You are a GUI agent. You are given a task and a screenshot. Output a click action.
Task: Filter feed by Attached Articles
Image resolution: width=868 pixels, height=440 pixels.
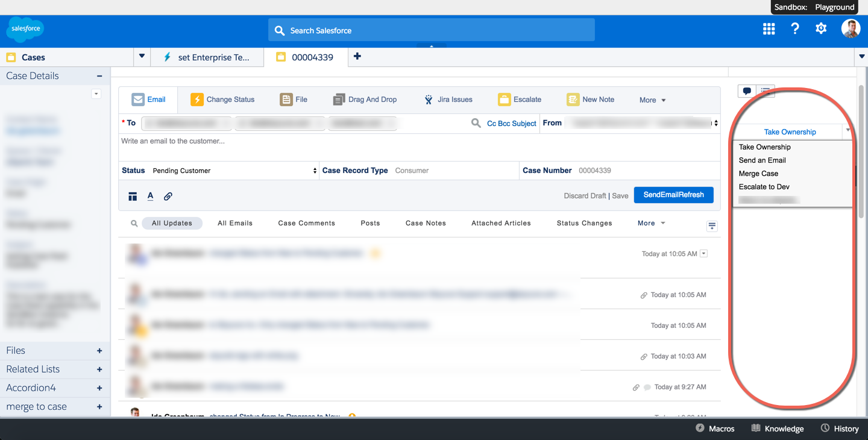[501, 223]
